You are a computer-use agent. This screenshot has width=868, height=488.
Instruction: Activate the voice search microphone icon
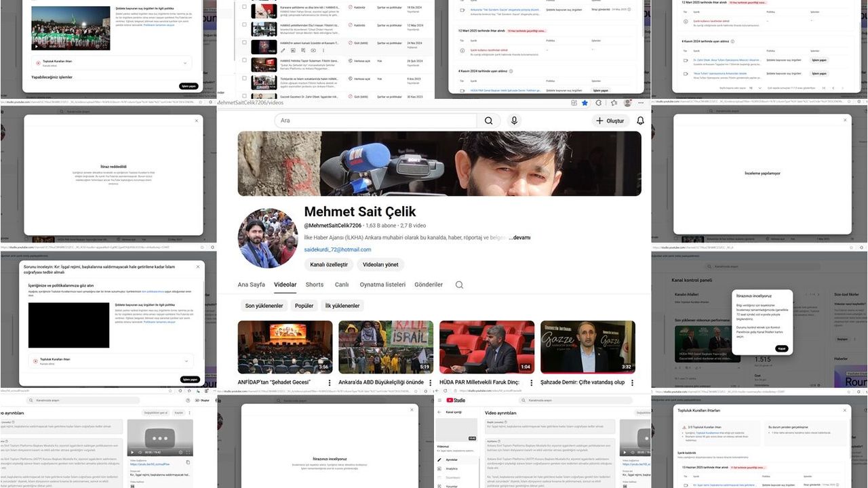coord(514,121)
